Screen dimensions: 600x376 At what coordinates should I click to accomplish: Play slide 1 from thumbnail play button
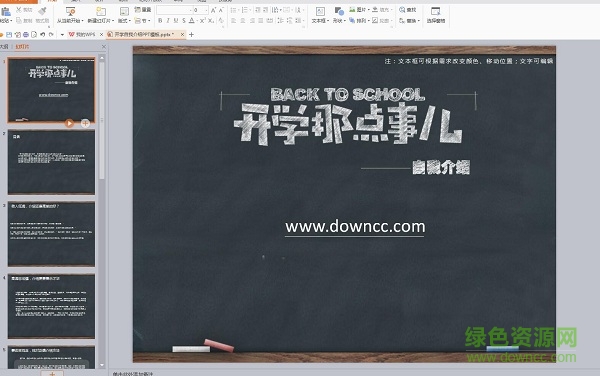click(69, 123)
